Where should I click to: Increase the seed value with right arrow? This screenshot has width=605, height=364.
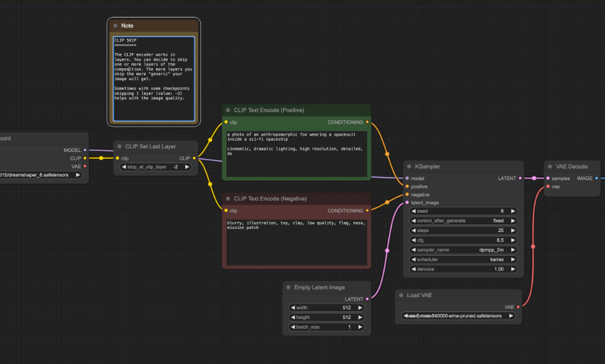click(x=513, y=211)
